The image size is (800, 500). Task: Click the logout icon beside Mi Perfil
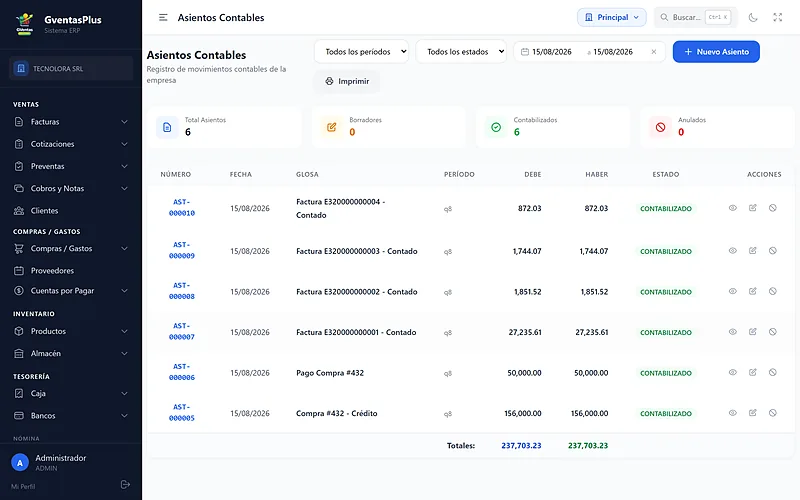pyautogui.click(x=125, y=484)
